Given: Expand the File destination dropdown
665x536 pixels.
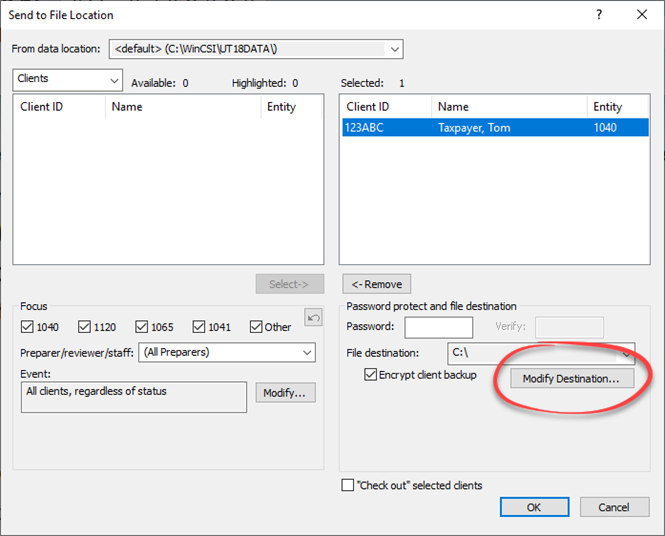Looking at the screenshot, I should click(x=627, y=353).
